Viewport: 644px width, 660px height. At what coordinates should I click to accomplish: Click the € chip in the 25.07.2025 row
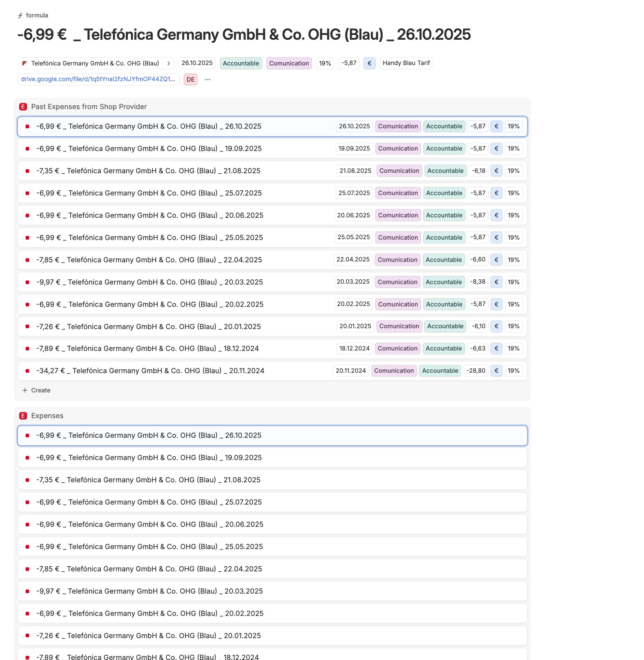[497, 193]
